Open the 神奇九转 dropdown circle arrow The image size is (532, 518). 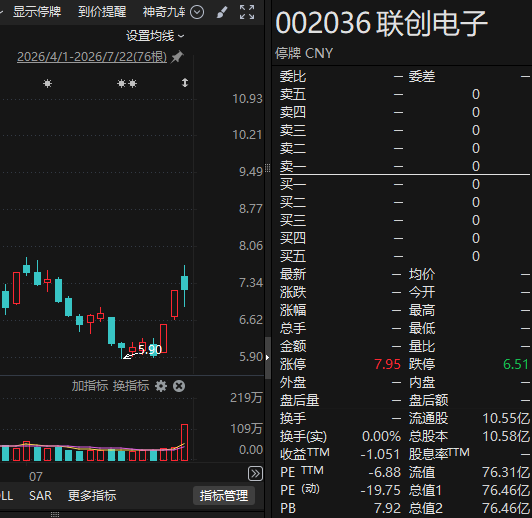(197, 12)
